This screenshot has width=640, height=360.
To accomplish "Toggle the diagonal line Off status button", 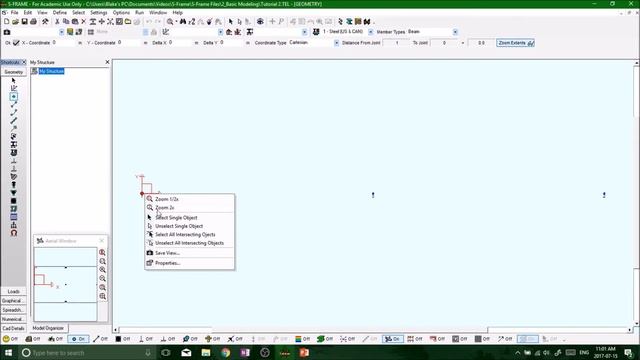I will pos(100,339).
